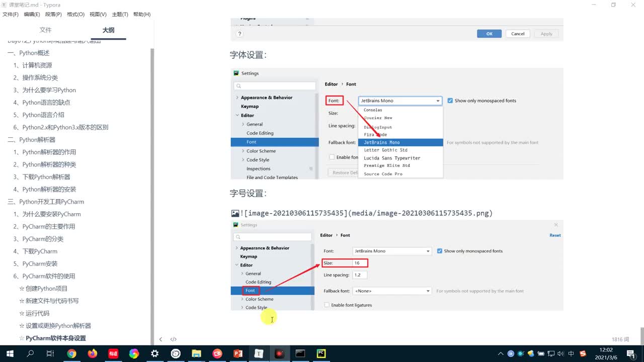Open the Settings gear on the taskbar

point(154,353)
